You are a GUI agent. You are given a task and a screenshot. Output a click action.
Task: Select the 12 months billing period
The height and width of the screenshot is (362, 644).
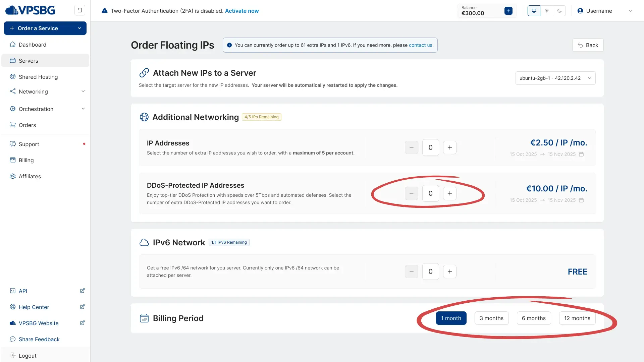(x=577, y=318)
